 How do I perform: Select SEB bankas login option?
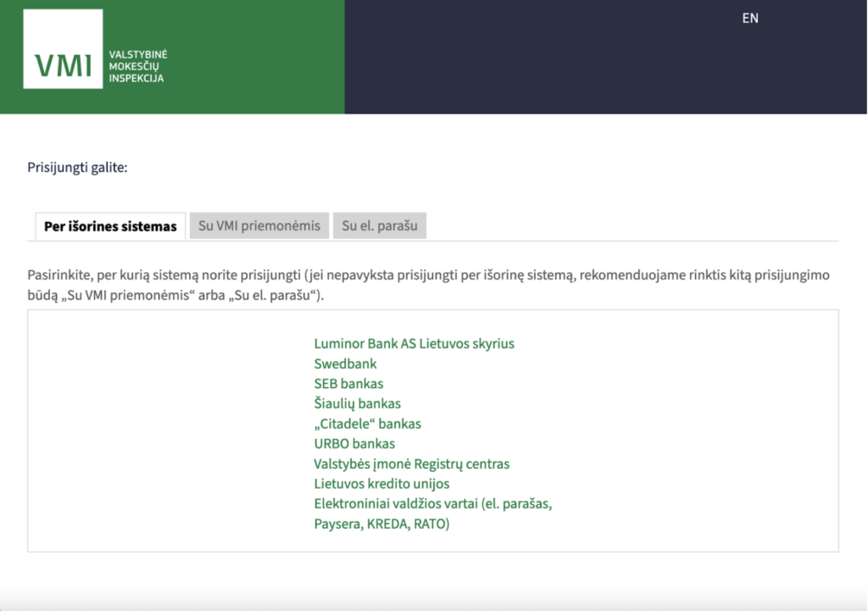[x=348, y=384]
